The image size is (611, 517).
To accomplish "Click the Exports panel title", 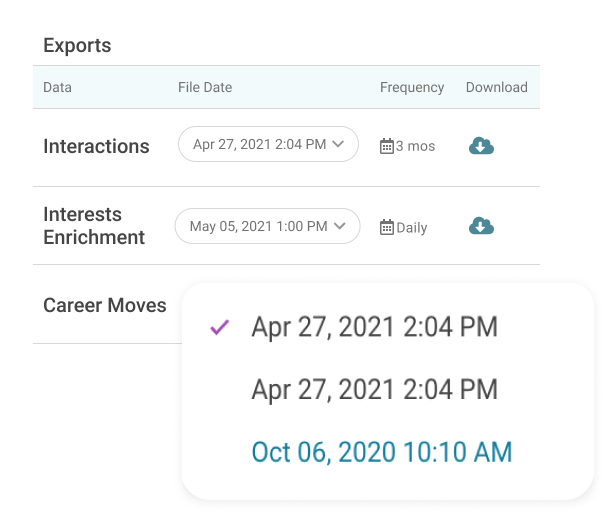I will tap(77, 45).
